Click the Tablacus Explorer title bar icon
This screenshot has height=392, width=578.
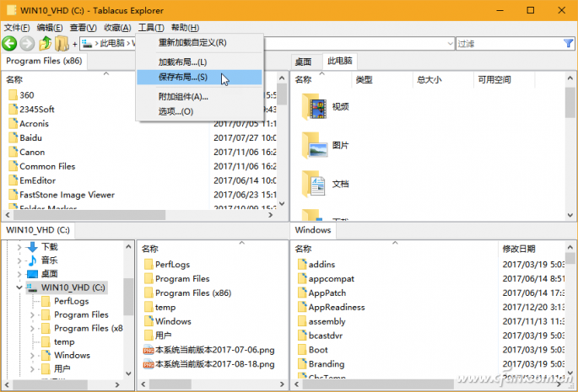pyautogui.click(x=12, y=10)
